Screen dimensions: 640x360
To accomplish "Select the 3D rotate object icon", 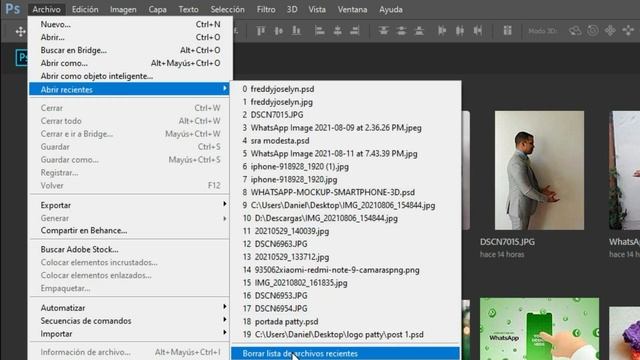I will coord(575,31).
